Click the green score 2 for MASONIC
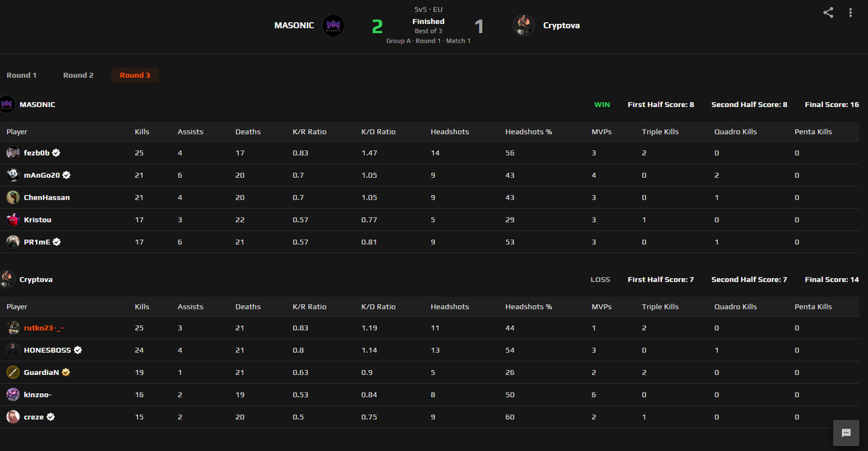 pyautogui.click(x=377, y=27)
